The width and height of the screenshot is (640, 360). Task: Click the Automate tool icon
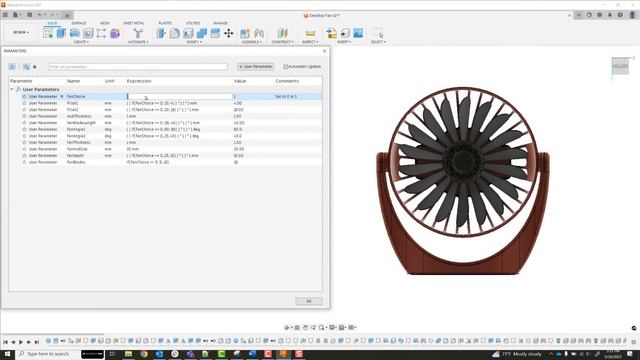pyautogui.click(x=138, y=33)
